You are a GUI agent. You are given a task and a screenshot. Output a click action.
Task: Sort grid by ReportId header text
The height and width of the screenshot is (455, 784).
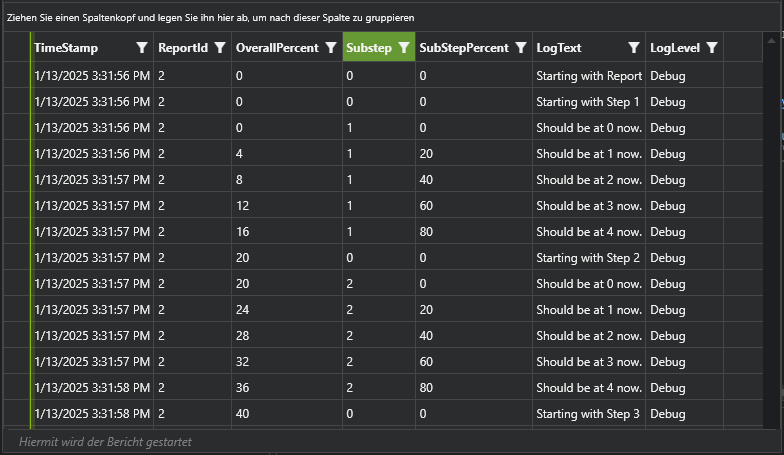[x=182, y=48]
